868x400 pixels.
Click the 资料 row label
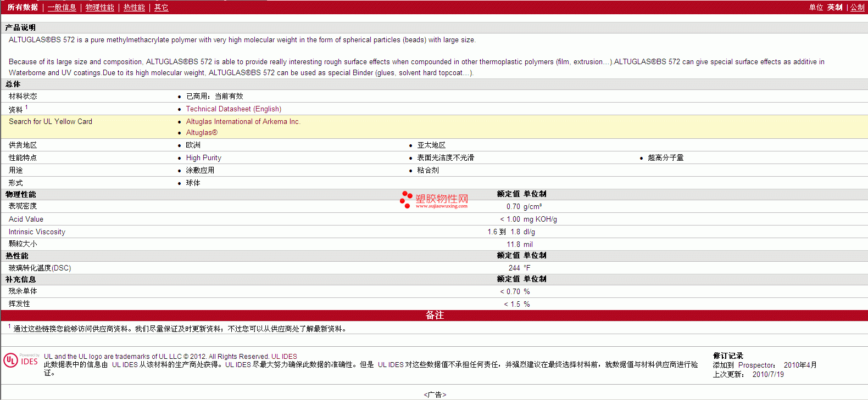tap(16, 110)
